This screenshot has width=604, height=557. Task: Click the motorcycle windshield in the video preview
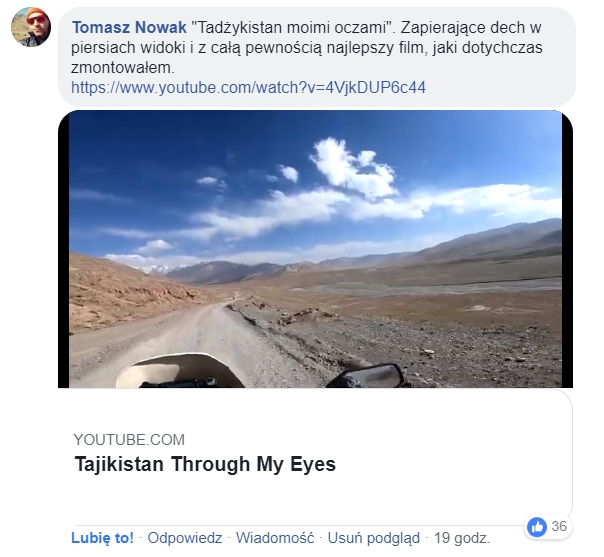(180, 371)
